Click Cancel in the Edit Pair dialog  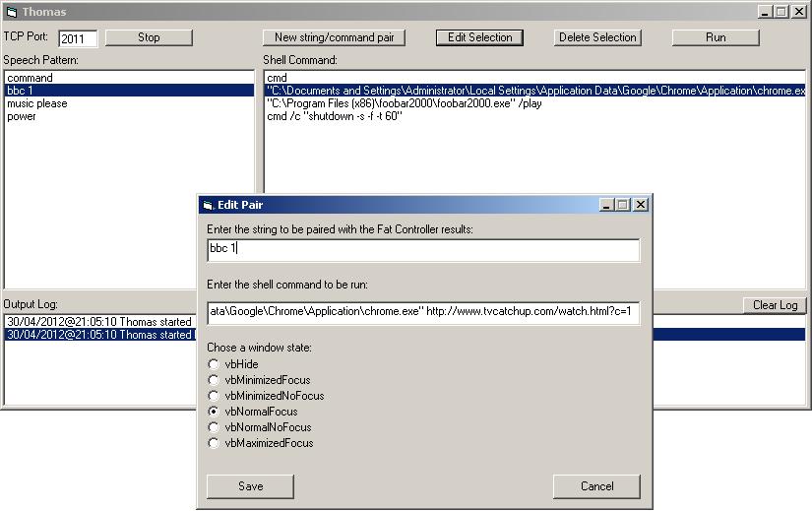coord(596,486)
